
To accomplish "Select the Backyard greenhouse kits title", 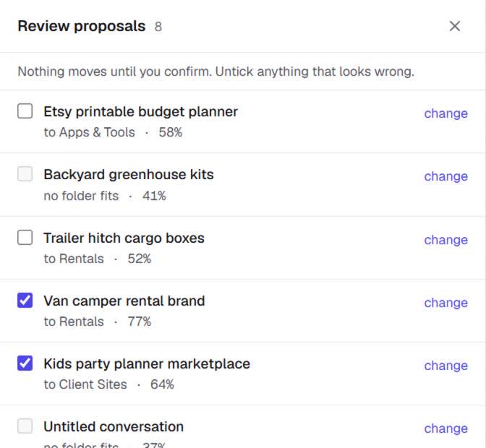I will 129,175.
